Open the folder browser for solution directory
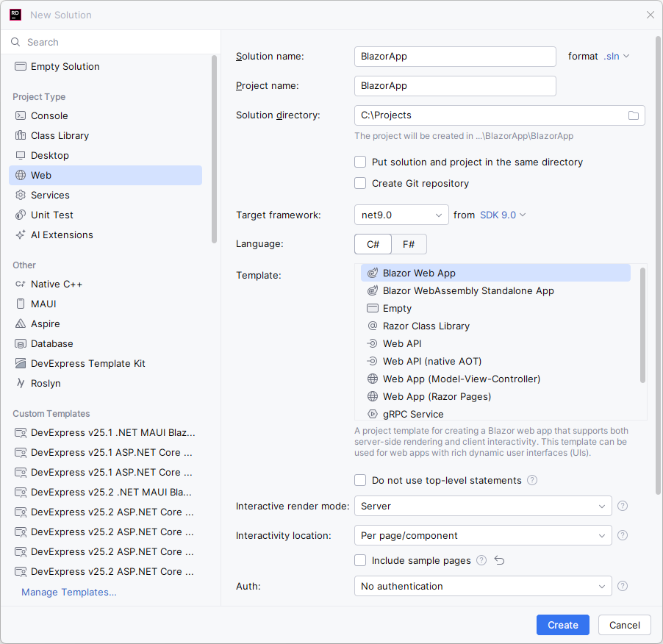 (x=634, y=115)
